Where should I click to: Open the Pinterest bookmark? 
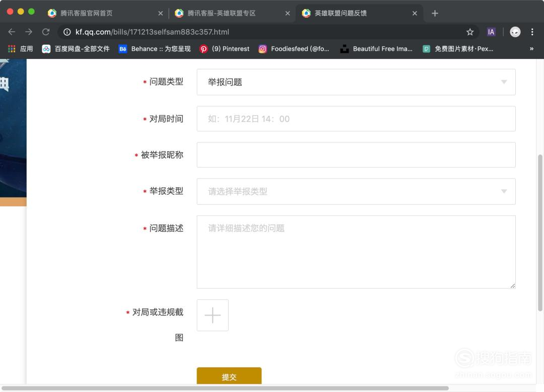(x=225, y=49)
